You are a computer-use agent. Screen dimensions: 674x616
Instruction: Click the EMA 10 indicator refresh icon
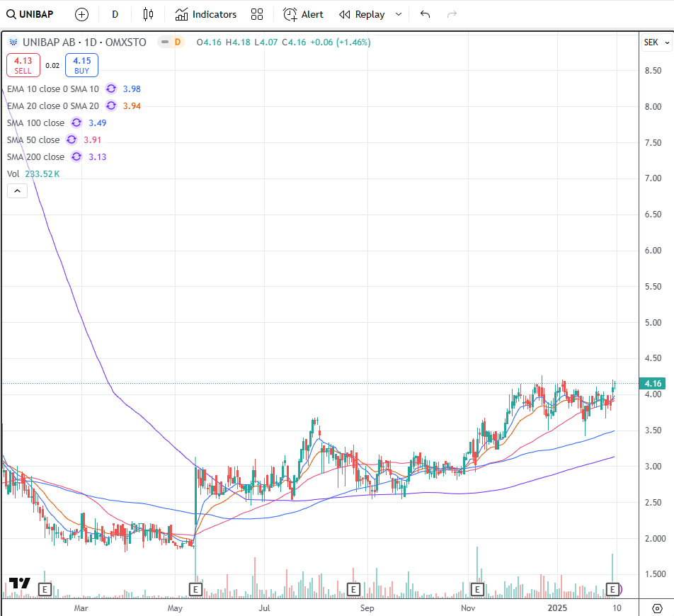[111, 89]
